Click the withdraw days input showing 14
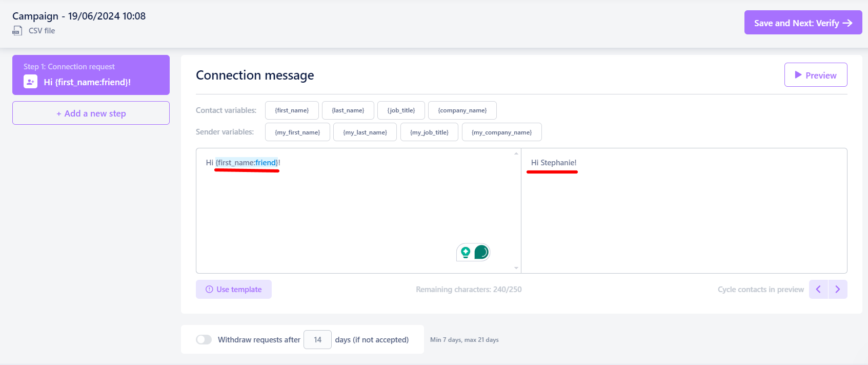This screenshot has width=868, height=365. click(x=317, y=340)
